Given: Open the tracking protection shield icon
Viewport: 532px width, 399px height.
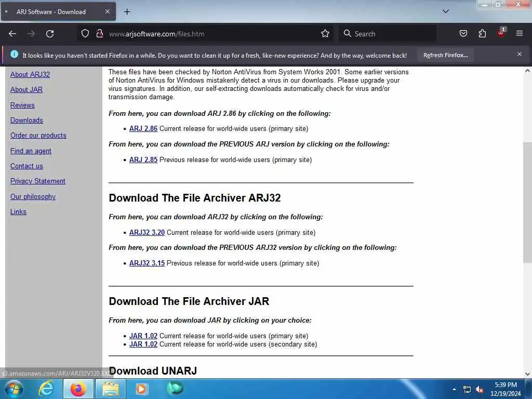Looking at the screenshot, I should [85, 34].
